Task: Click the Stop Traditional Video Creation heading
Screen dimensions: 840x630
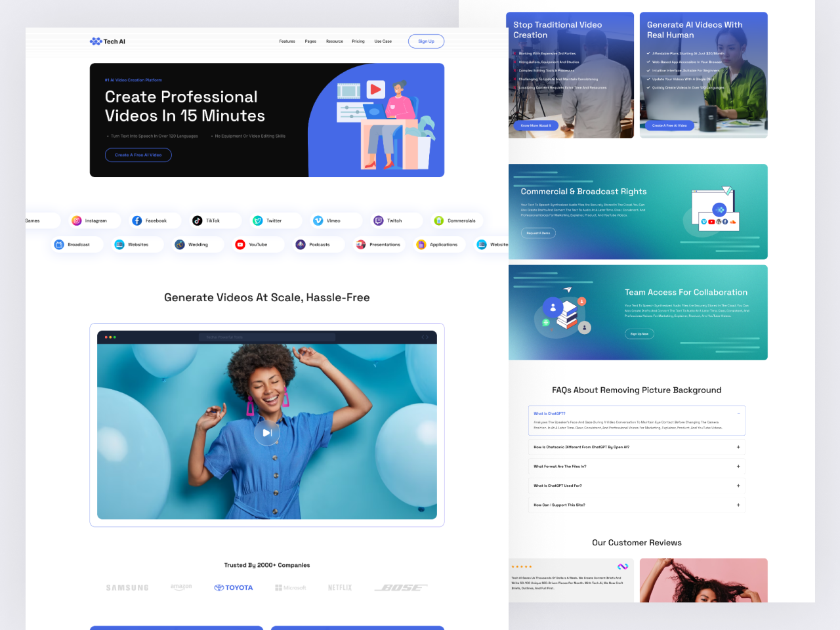Action: (557, 30)
